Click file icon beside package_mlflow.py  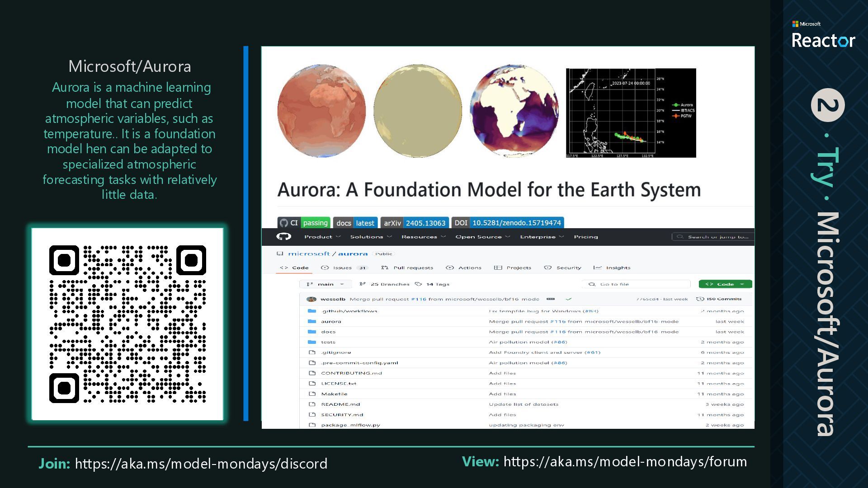312,425
